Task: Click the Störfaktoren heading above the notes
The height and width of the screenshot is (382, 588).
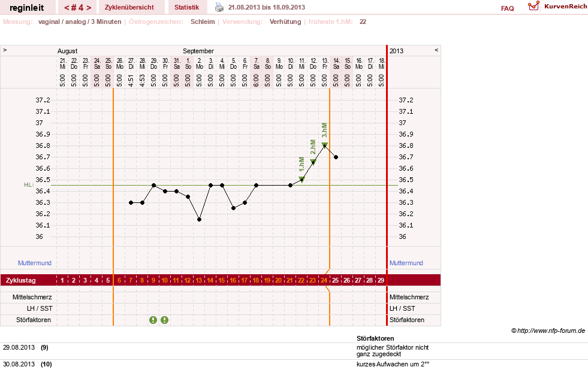Action: [x=375, y=338]
